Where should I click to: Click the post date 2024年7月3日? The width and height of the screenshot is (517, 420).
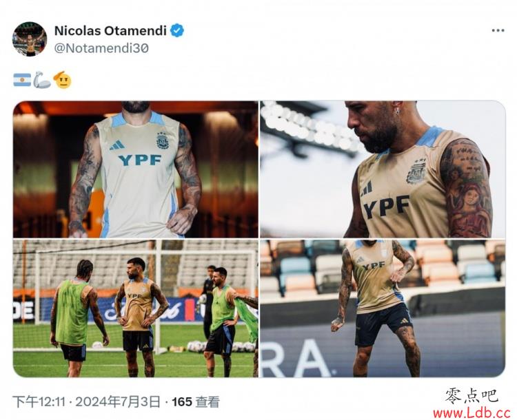pyautogui.click(x=118, y=402)
